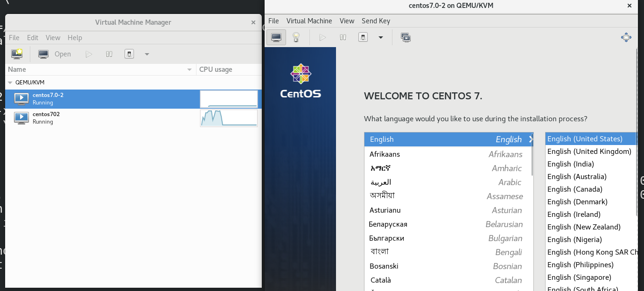
Task: Show virtual hardware details via lightbulb icon
Action: coord(296,37)
